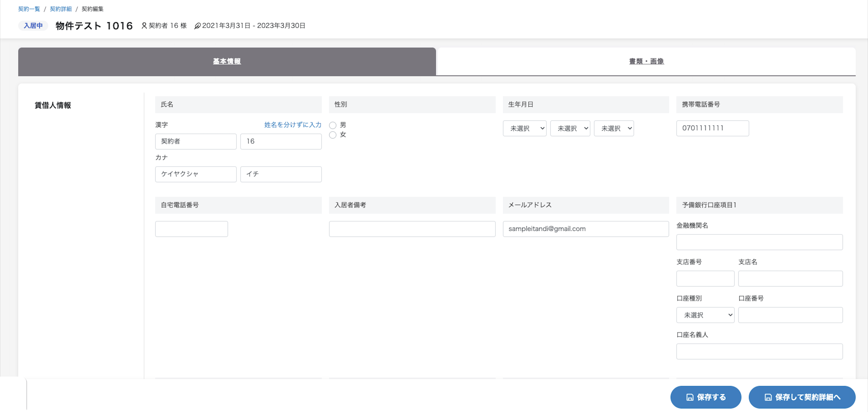Open the birth month 未選択 dropdown
The image size is (868, 412).
(x=570, y=128)
